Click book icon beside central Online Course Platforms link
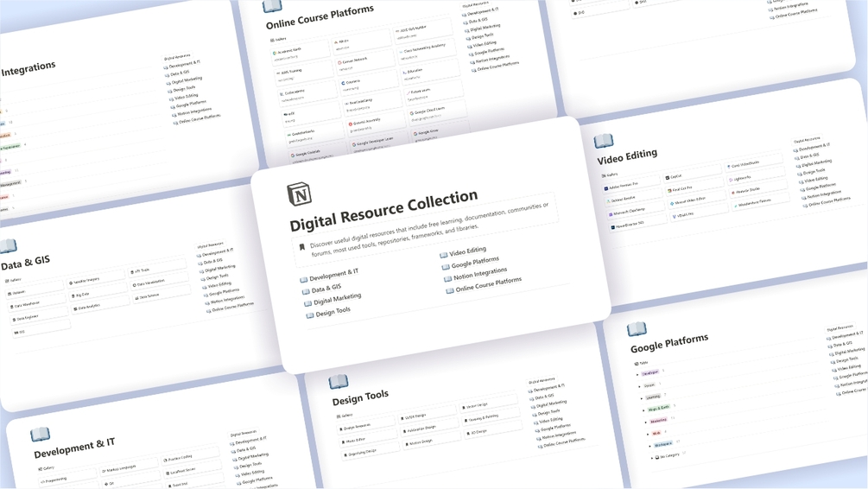868x489 pixels. (x=450, y=289)
